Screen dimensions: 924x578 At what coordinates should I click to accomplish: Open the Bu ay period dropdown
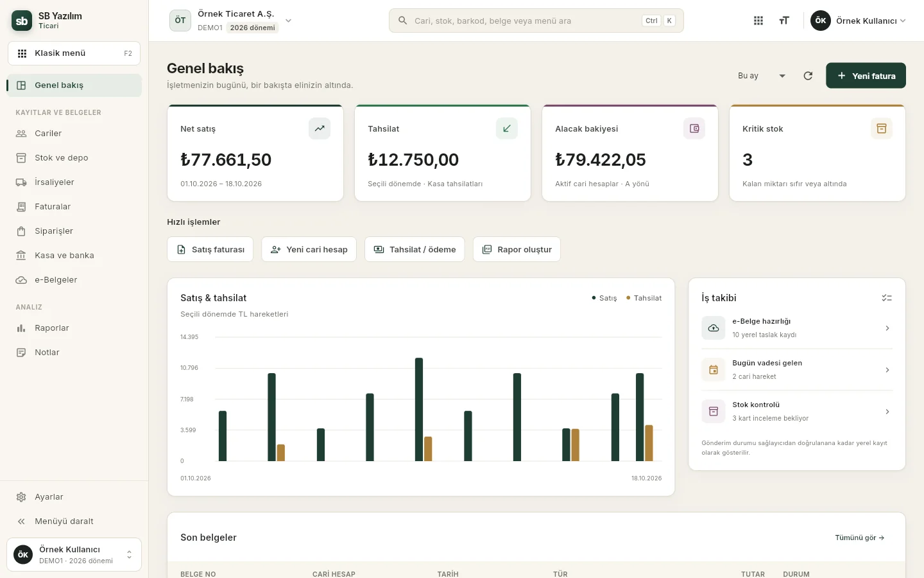pyautogui.click(x=762, y=76)
